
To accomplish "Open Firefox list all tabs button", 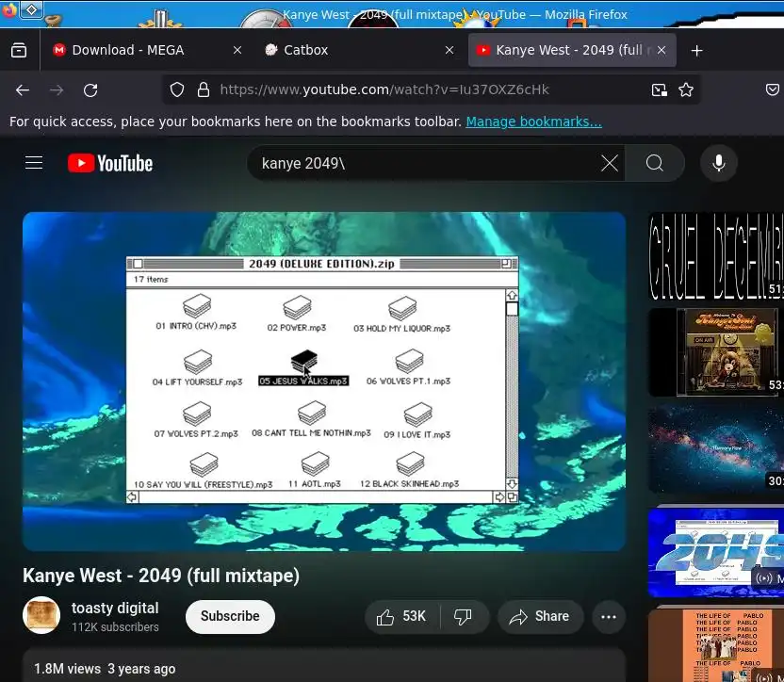I will 19,50.
